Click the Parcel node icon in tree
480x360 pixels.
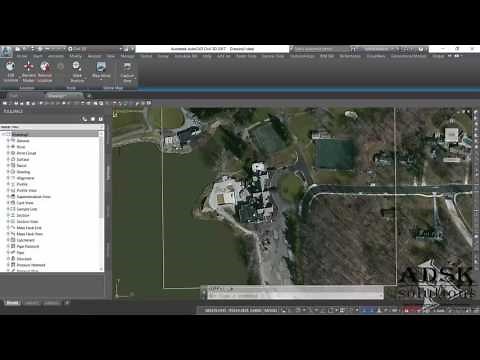point(13,166)
